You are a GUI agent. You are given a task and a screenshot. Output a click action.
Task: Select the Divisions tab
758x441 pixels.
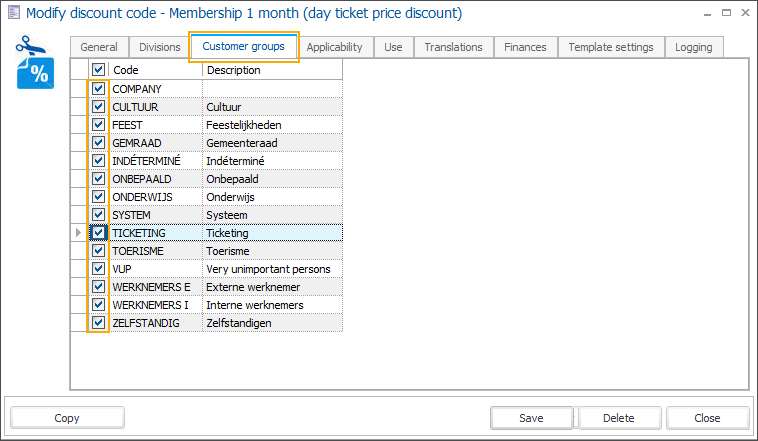coord(160,47)
